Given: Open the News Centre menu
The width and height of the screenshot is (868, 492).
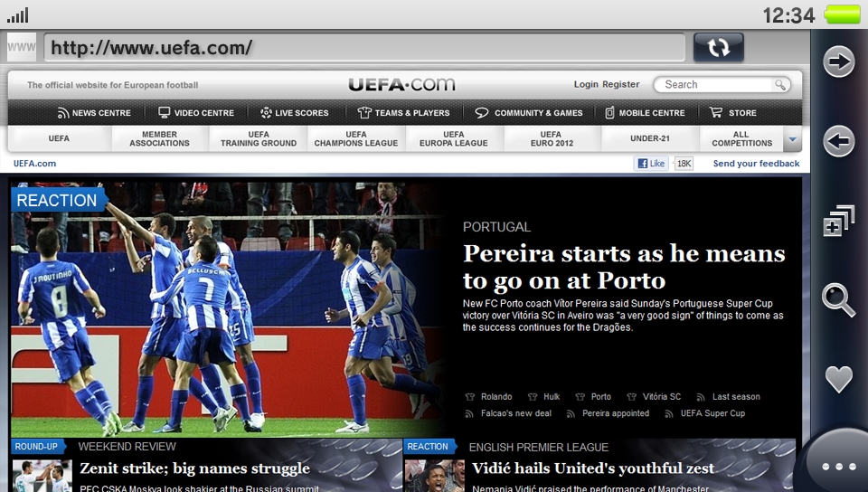Looking at the screenshot, I should click(x=94, y=113).
